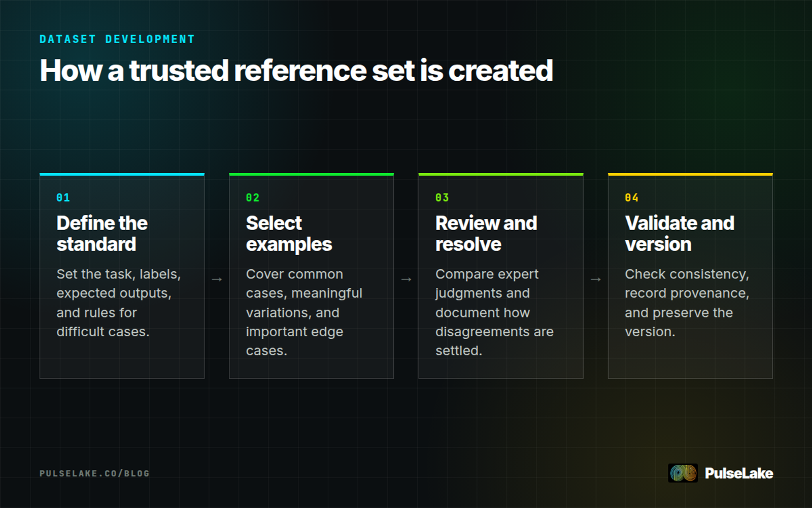Click step number 02

[x=252, y=198]
